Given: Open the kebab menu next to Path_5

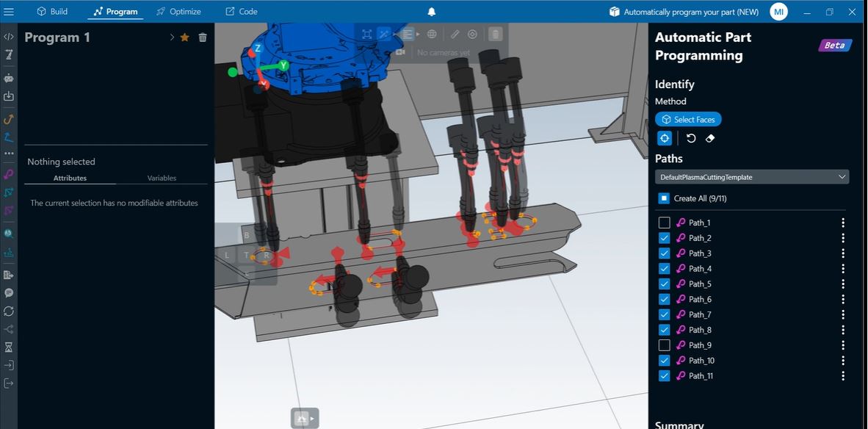Looking at the screenshot, I should 842,284.
